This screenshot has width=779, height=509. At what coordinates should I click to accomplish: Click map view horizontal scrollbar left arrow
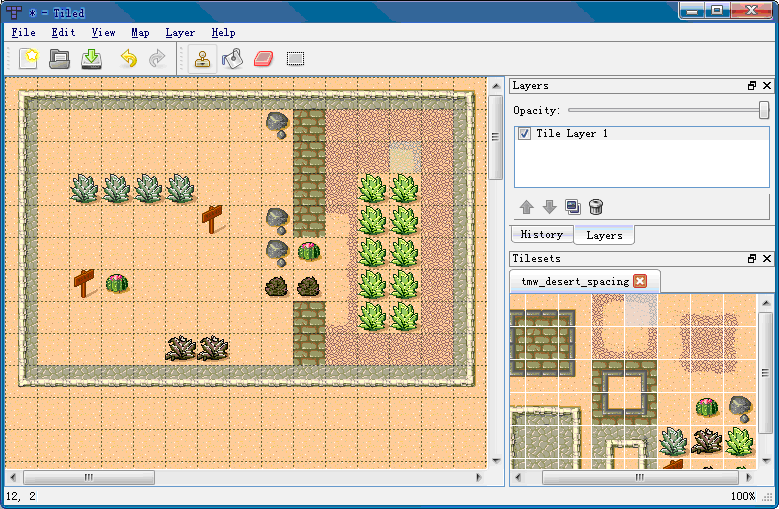click(x=13, y=478)
